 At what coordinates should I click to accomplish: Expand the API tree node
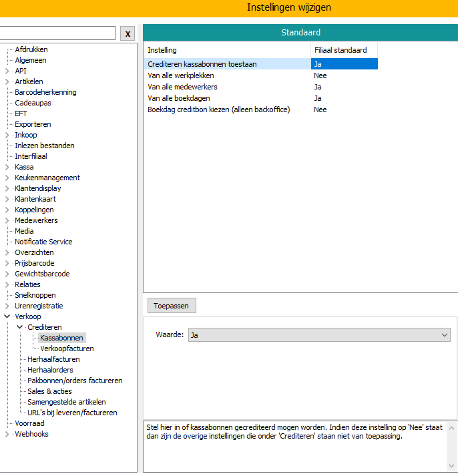click(x=7, y=71)
